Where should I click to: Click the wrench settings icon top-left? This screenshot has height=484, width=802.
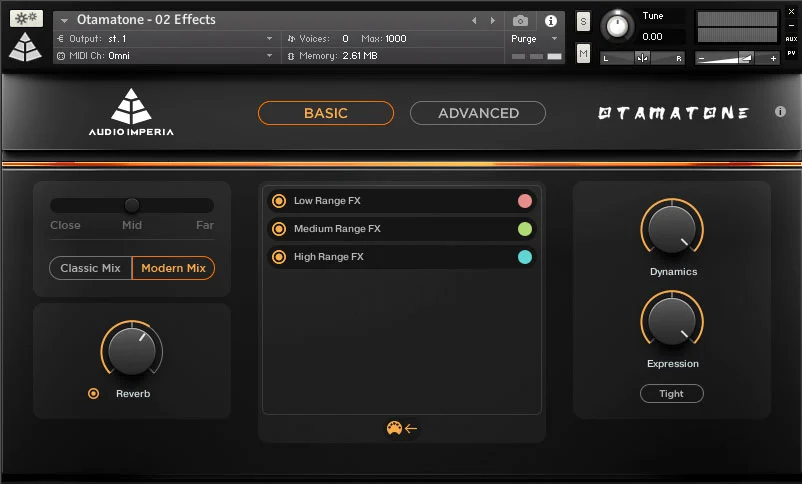26,18
